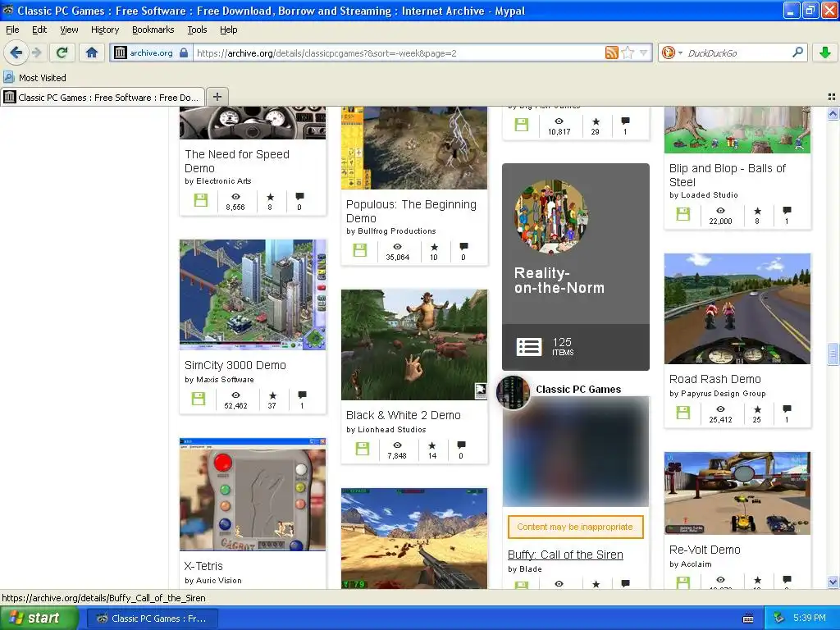This screenshot has height=630, width=840.
Task: Click the floppy icon under Blip and Blop
Action: pyautogui.click(x=683, y=214)
